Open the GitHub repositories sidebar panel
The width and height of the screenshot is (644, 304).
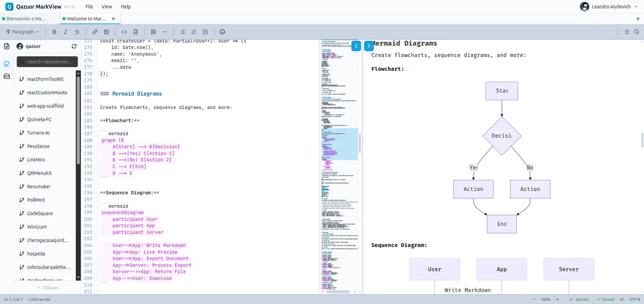tap(7, 63)
